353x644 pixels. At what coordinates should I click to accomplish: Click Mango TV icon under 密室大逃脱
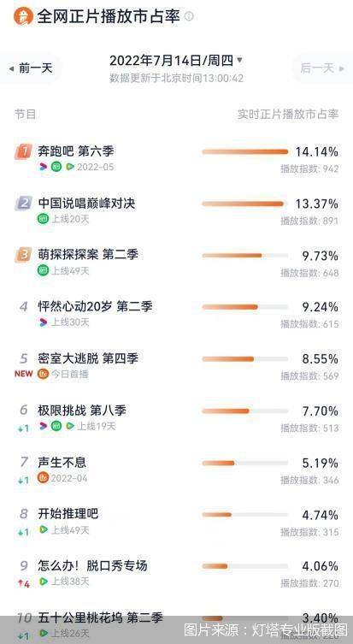click(x=43, y=374)
